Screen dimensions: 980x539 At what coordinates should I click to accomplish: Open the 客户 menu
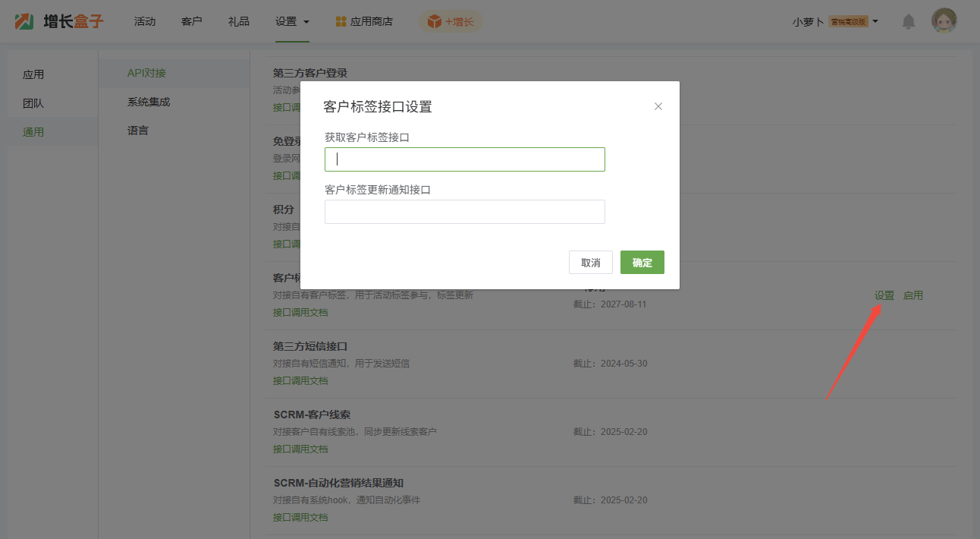192,21
